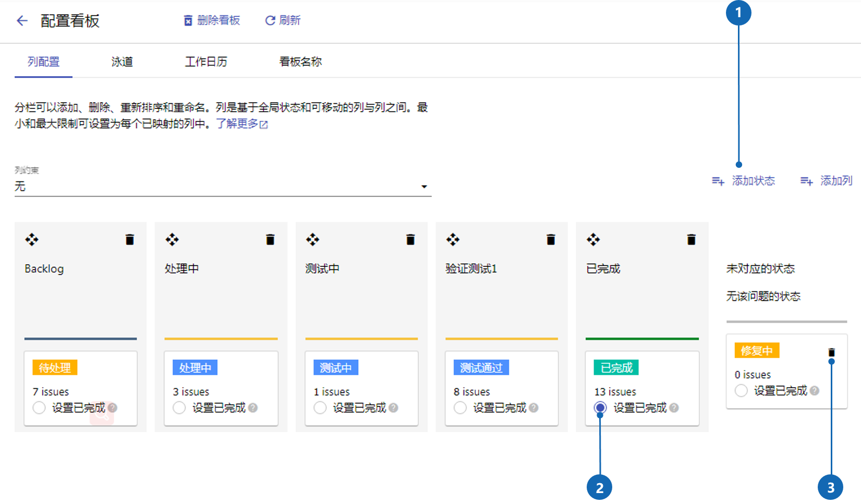Click help icon in 已完成 card
The image size is (861, 504).
(674, 408)
